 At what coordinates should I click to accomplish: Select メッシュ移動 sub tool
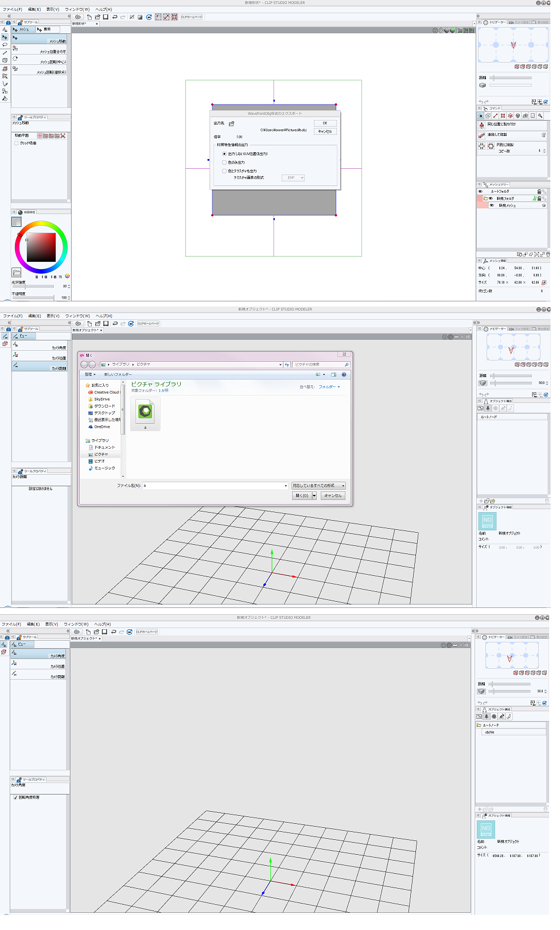(x=39, y=39)
